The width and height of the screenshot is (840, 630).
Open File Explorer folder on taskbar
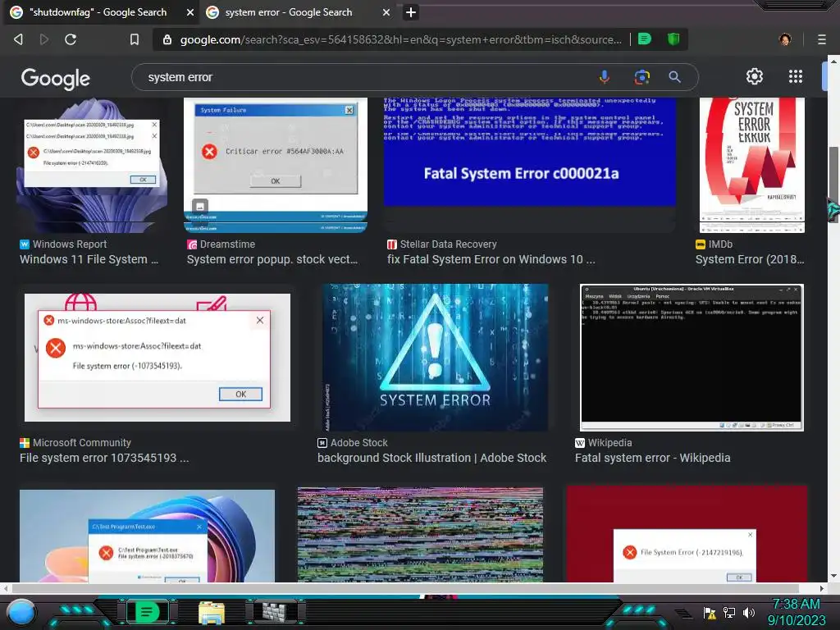211,612
